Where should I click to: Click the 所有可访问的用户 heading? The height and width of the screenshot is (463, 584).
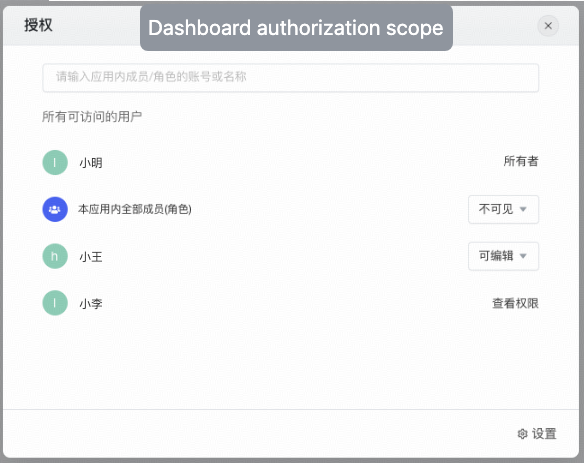click(x=92, y=117)
